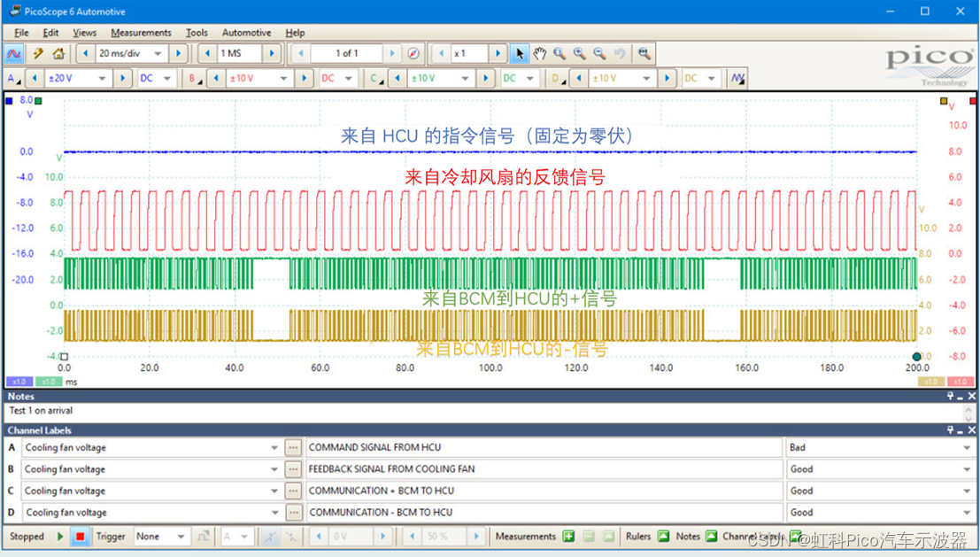Open the Help menu
This screenshot has width=980, height=557.
click(x=295, y=33)
